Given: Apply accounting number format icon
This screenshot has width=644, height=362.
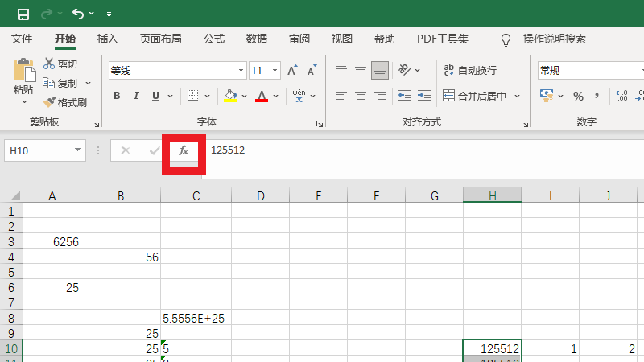Looking at the screenshot, I should click(547, 96).
